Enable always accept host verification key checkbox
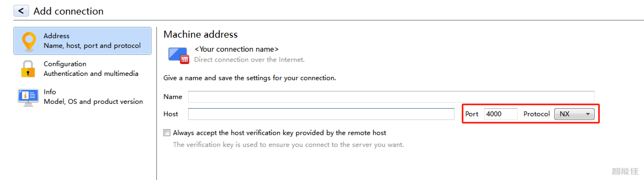Viewport: 644px width, 180px height. tap(167, 133)
